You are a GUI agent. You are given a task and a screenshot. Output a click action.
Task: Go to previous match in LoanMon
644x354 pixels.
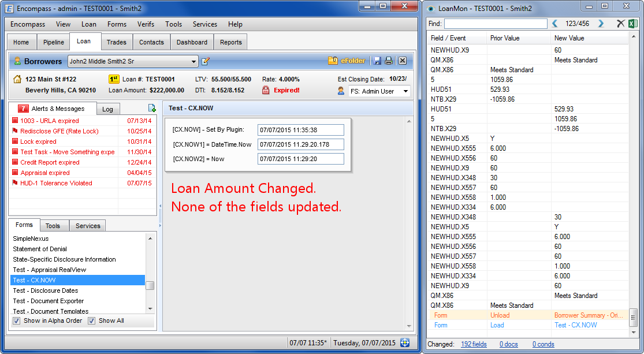point(554,24)
